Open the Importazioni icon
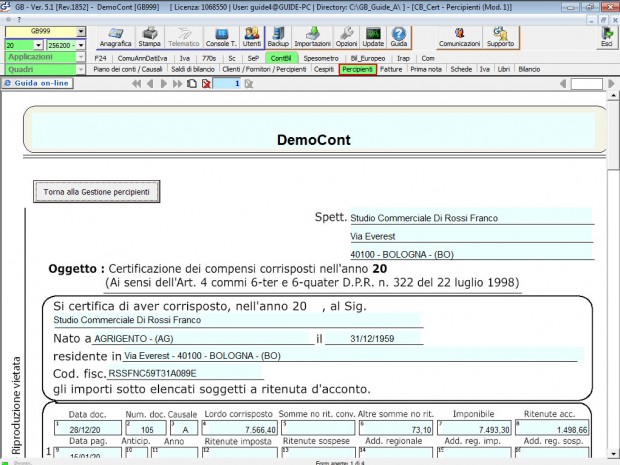The width and height of the screenshot is (620, 465). pyautogui.click(x=312, y=37)
